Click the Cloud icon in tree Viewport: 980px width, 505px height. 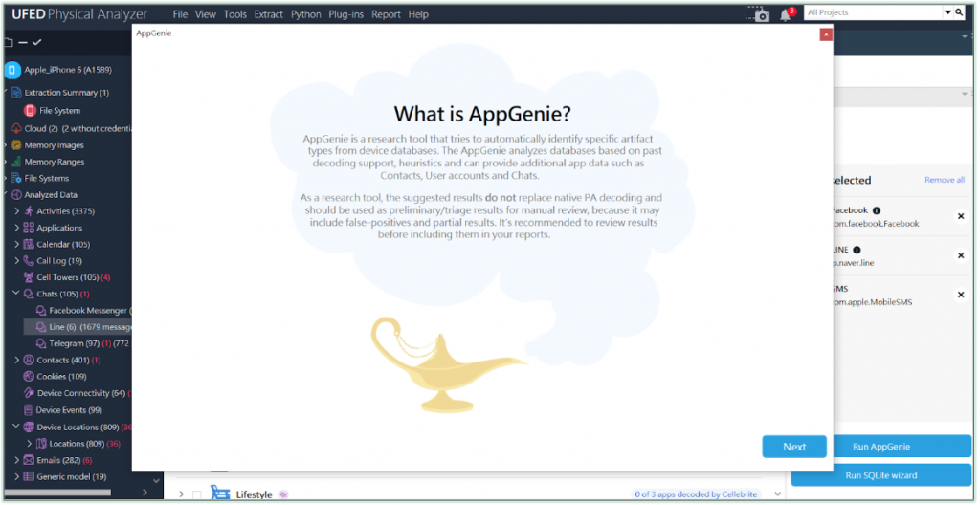tap(17, 128)
